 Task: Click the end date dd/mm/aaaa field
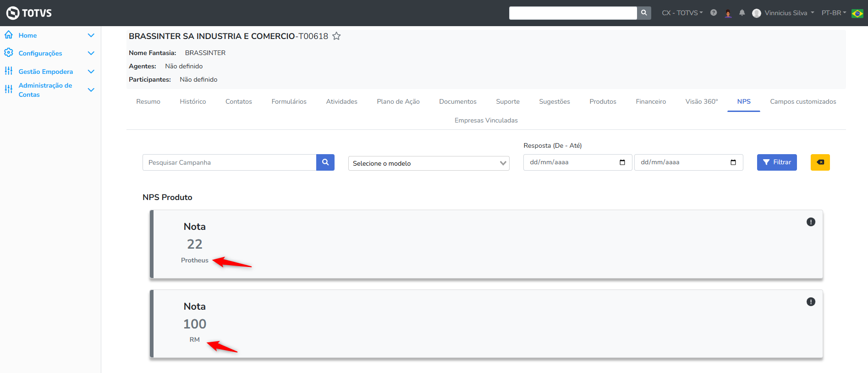pyautogui.click(x=689, y=162)
